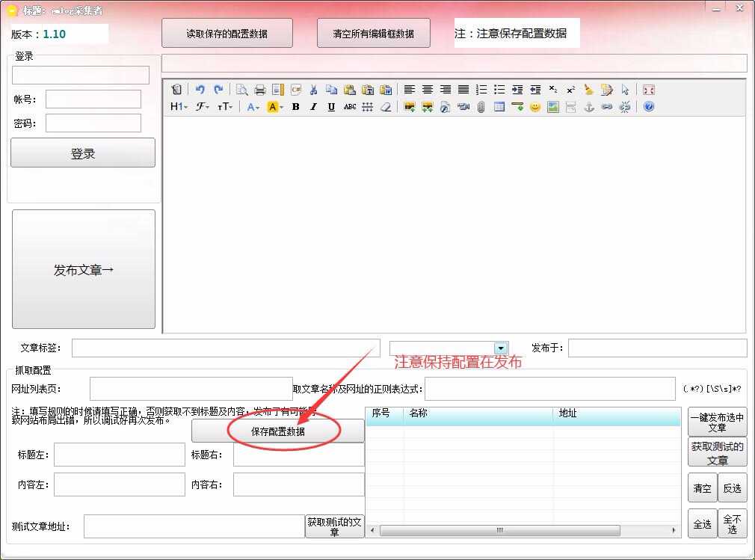The height and width of the screenshot is (560, 755).
Task: Click the select all cursor icon
Action: click(x=624, y=89)
